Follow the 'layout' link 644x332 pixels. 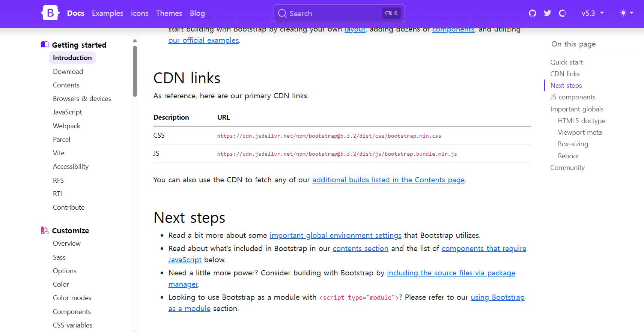(355, 29)
